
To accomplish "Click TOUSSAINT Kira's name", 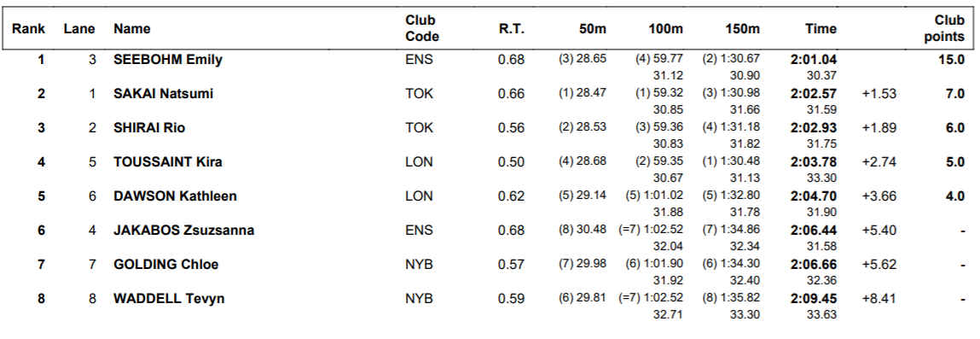I will 167,162.
